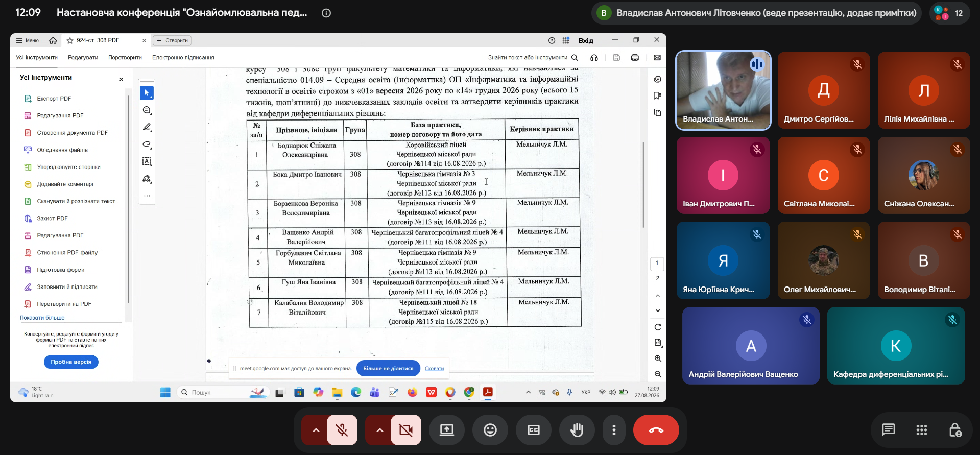Zoom in on the PDF page
The image size is (980, 455).
coord(658,358)
